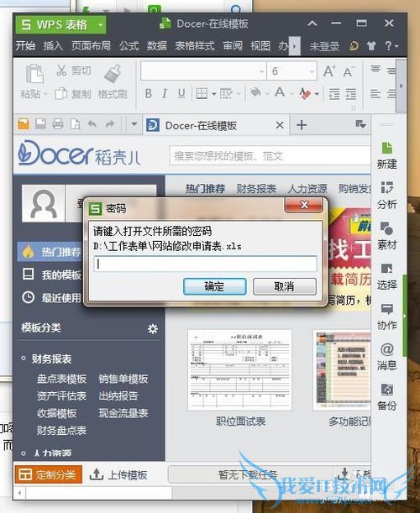The image size is (420, 513).
Task: Click the Cut scissors icon
Action: coord(61,70)
